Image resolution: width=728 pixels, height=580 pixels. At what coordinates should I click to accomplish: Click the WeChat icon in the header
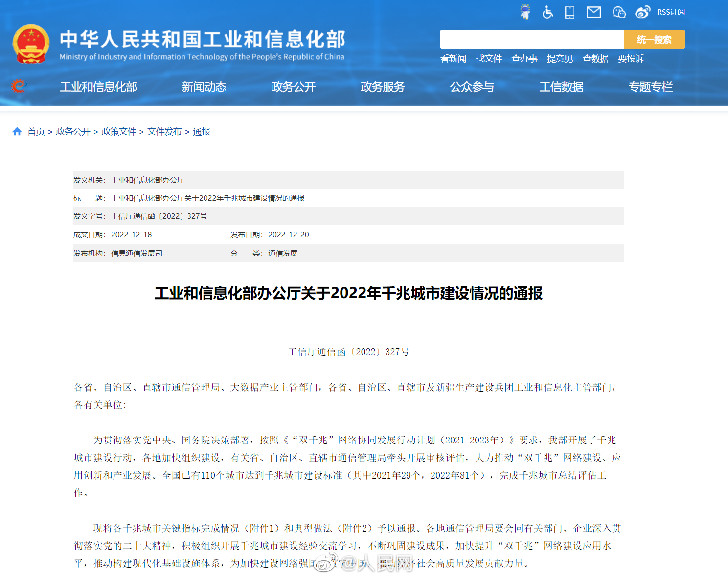(x=619, y=12)
